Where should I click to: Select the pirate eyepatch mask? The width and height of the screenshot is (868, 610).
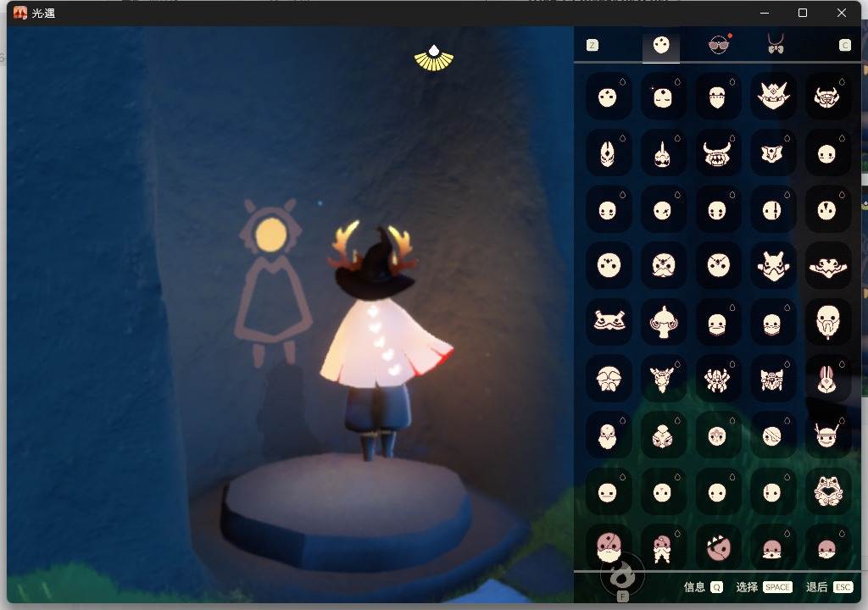click(x=772, y=436)
